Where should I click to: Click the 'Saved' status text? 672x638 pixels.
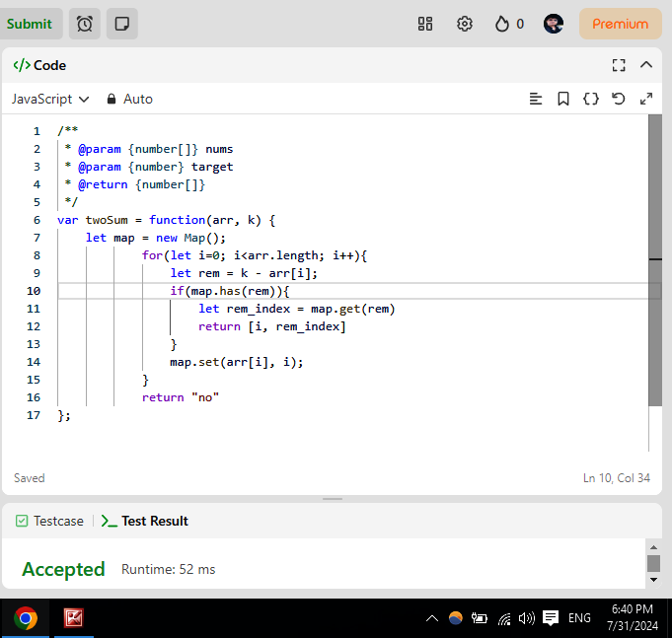click(x=30, y=478)
